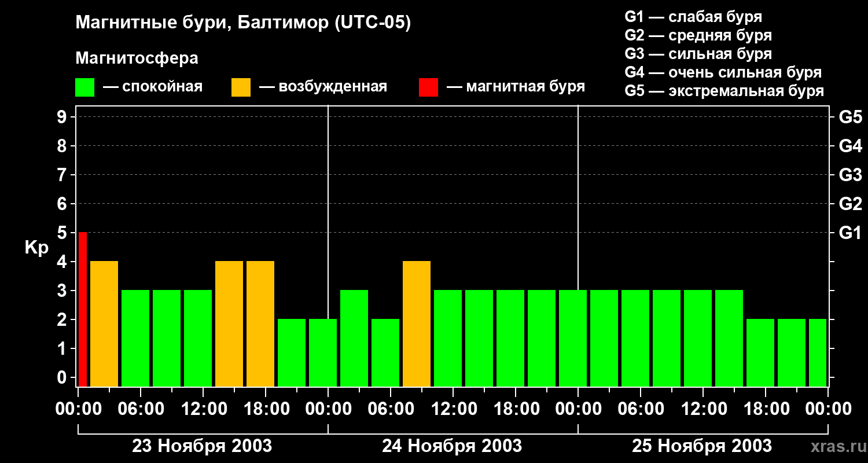Screen dimensions: 868x463
Task: Click the 'G3 — сильная буря' legend line
Action: (x=698, y=54)
